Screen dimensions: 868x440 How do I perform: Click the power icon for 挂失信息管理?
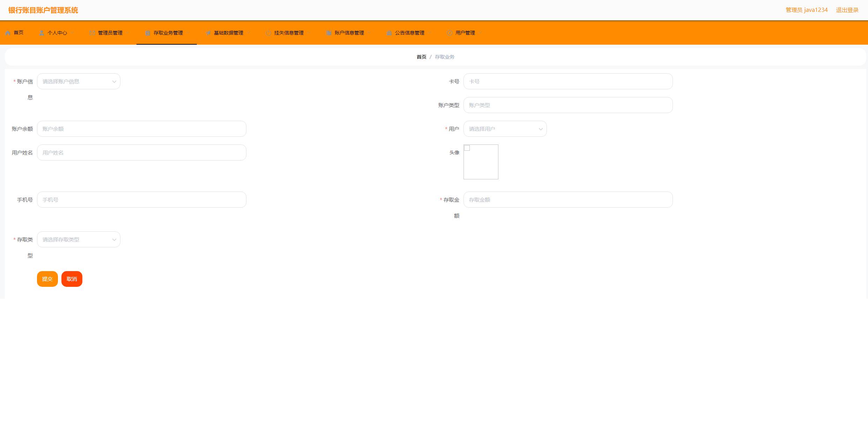pos(268,33)
